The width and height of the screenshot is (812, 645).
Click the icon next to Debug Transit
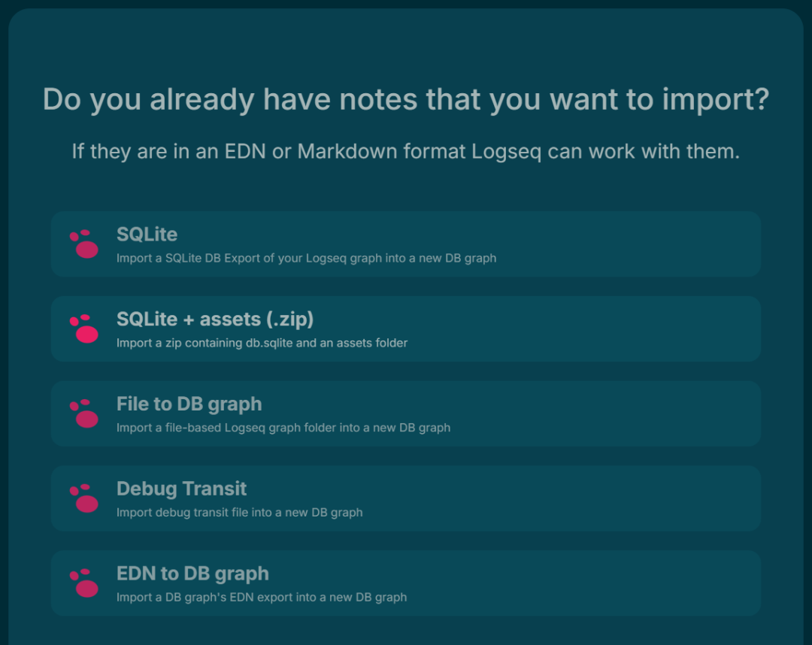coord(84,498)
